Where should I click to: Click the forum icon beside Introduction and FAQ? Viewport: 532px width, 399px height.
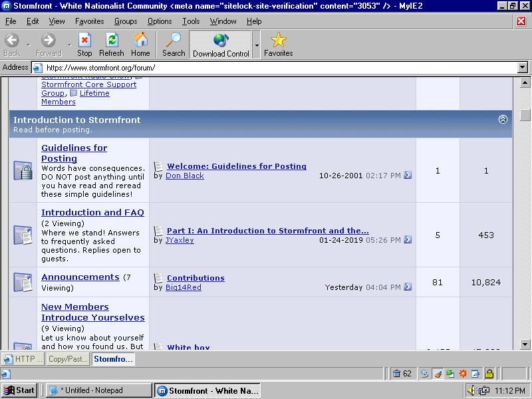(23, 235)
